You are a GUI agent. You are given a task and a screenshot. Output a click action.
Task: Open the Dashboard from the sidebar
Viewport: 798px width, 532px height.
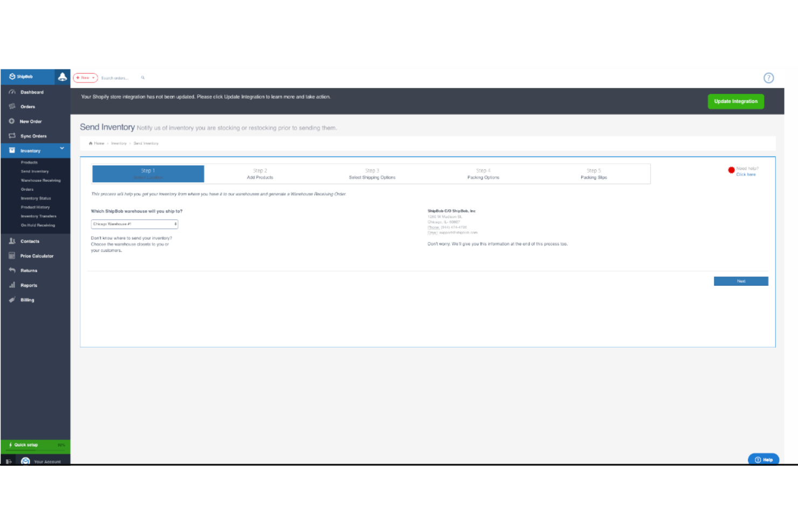pyautogui.click(x=12, y=92)
